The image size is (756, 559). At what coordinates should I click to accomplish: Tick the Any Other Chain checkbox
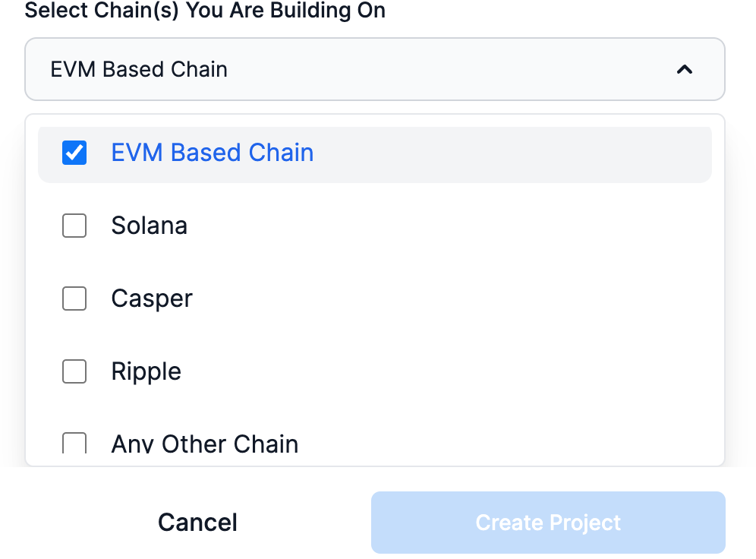coord(74,444)
